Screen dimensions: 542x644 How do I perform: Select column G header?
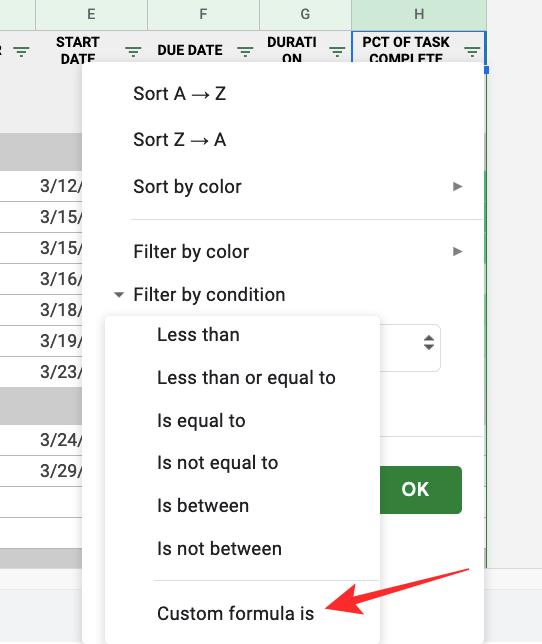coord(305,14)
